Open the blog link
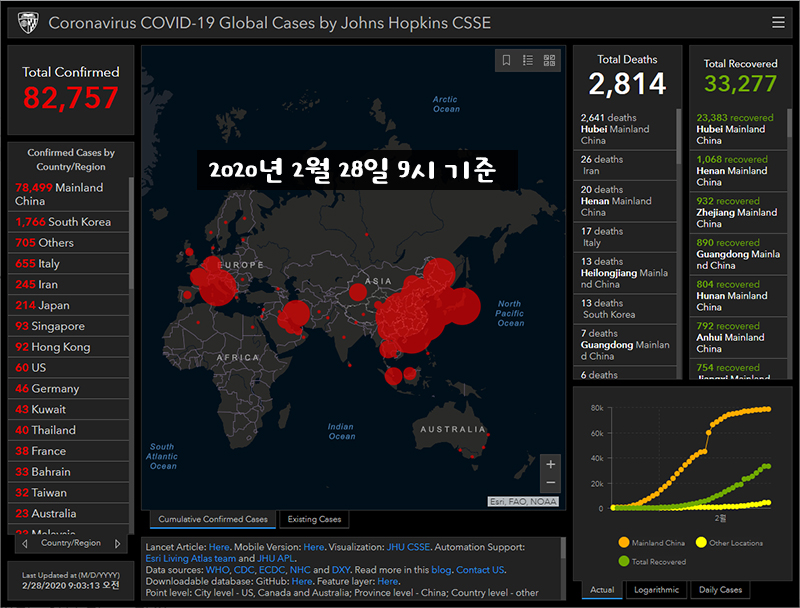Screen dimensions: 800x608 tap(441, 570)
